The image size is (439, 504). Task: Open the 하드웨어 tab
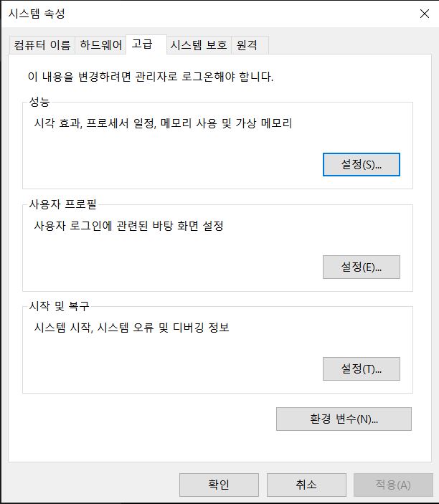pos(100,45)
